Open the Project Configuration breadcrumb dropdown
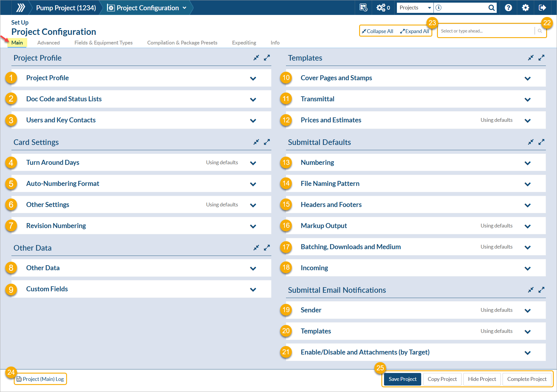The width and height of the screenshot is (557, 392). point(184,8)
